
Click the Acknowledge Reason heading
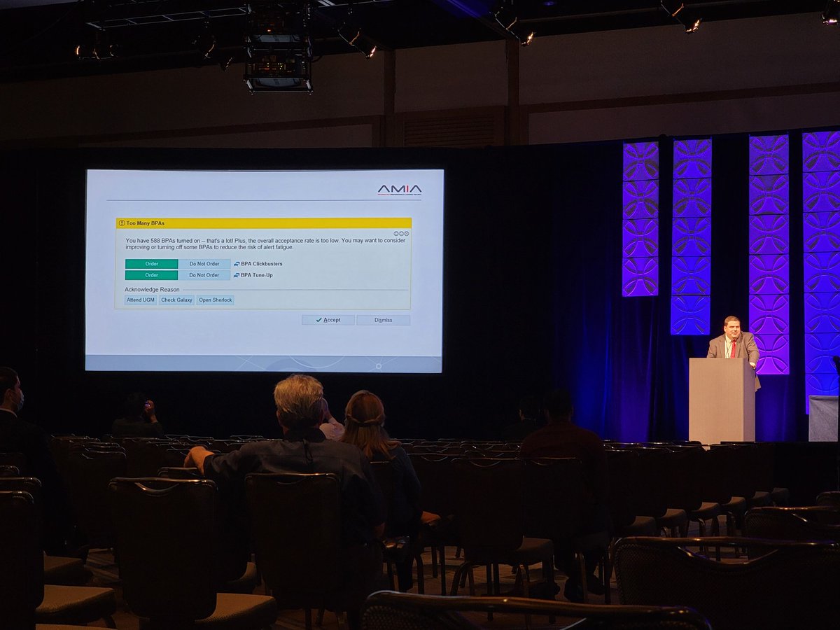152,290
